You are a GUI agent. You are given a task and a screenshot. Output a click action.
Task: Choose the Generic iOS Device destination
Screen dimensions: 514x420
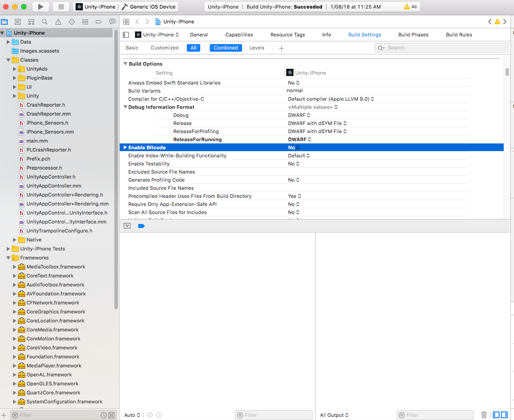[149, 7]
